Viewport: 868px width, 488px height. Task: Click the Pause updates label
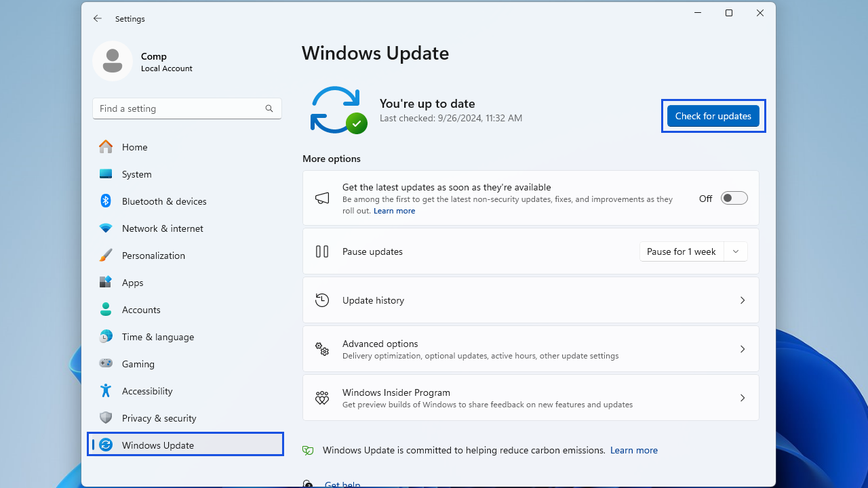click(x=372, y=251)
